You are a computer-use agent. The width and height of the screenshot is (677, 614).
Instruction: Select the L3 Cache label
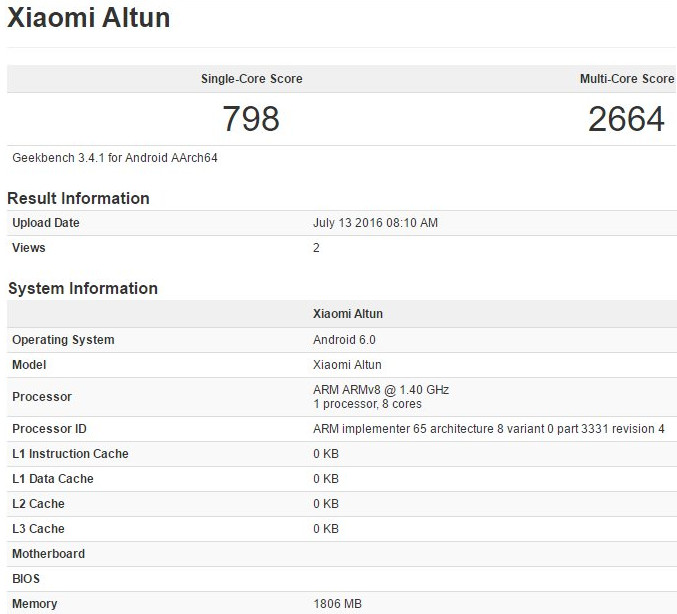(x=38, y=529)
